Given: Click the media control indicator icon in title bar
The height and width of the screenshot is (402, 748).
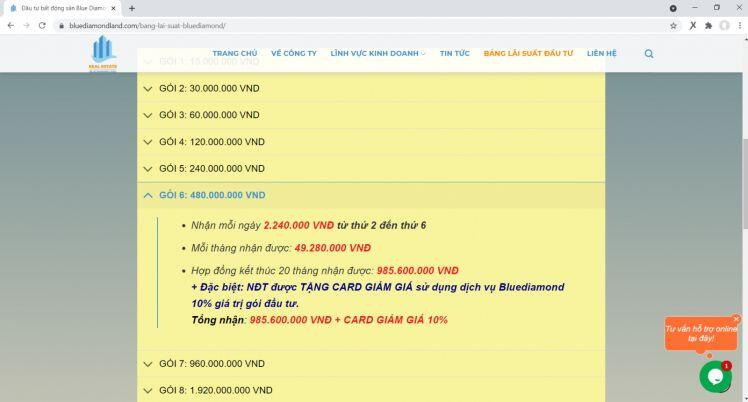Looking at the screenshot, I should [x=673, y=8].
